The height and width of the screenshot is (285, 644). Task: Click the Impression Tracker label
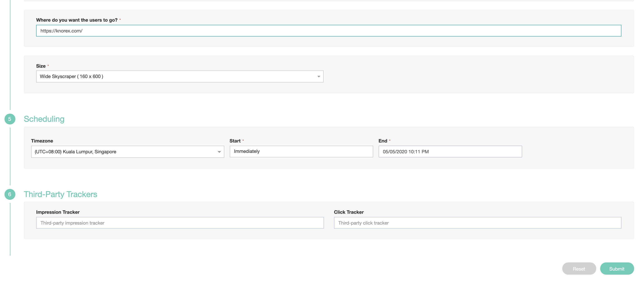[x=58, y=212]
